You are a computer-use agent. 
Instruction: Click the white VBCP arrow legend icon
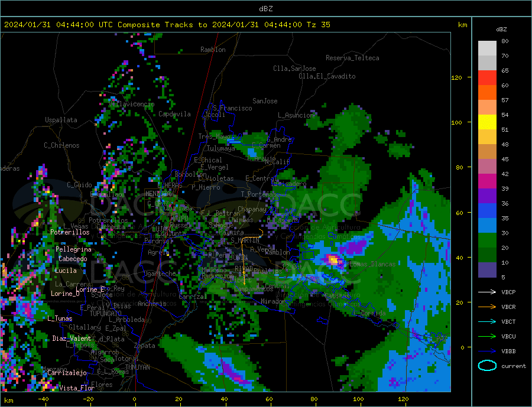487,292
